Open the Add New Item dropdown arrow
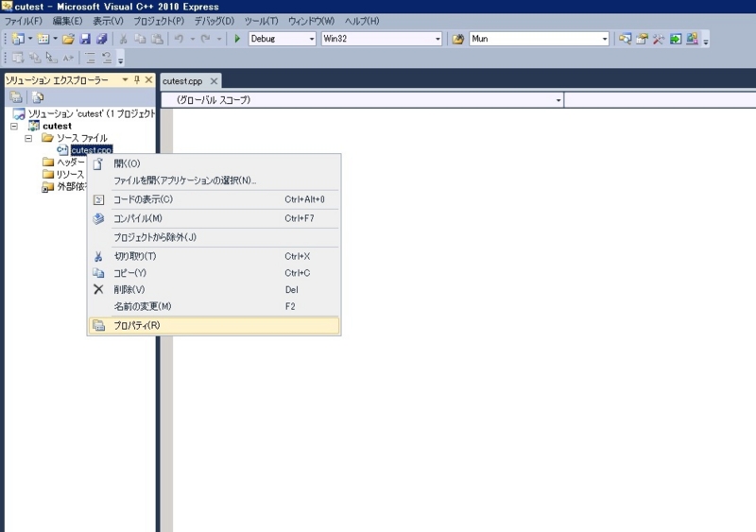Image resolution: width=756 pixels, height=532 pixels. pyautogui.click(x=55, y=39)
